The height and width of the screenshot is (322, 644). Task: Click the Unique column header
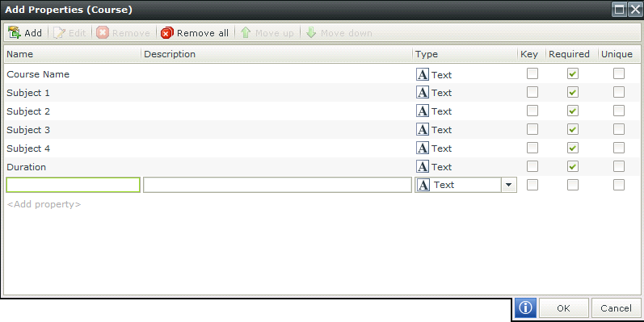coord(620,54)
